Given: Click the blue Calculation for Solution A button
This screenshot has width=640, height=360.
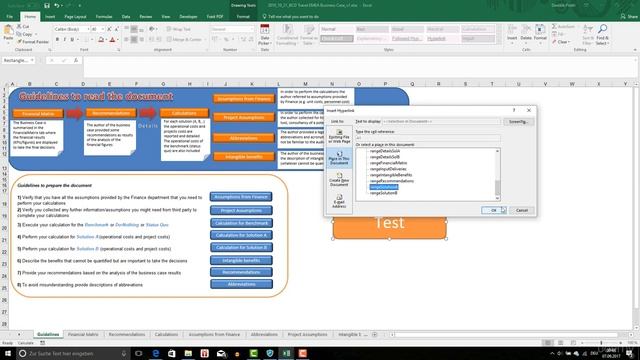Looking at the screenshot, I should click(x=241, y=235).
